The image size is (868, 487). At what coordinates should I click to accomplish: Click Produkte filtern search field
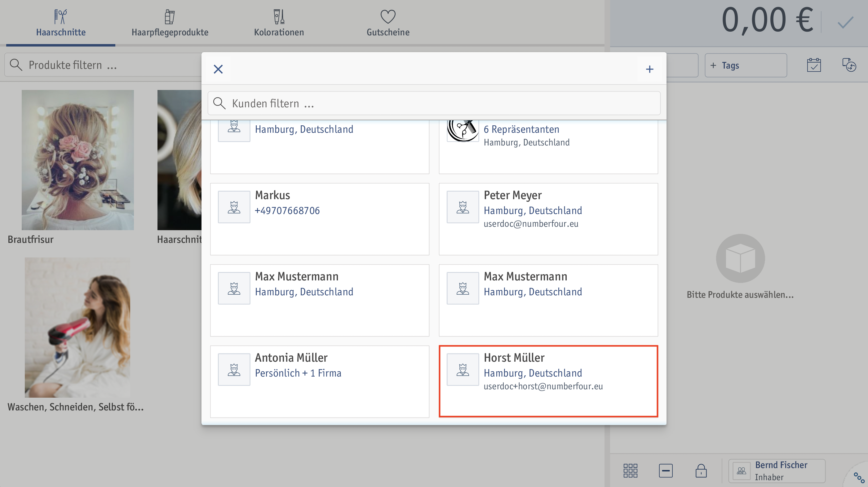click(x=103, y=65)
